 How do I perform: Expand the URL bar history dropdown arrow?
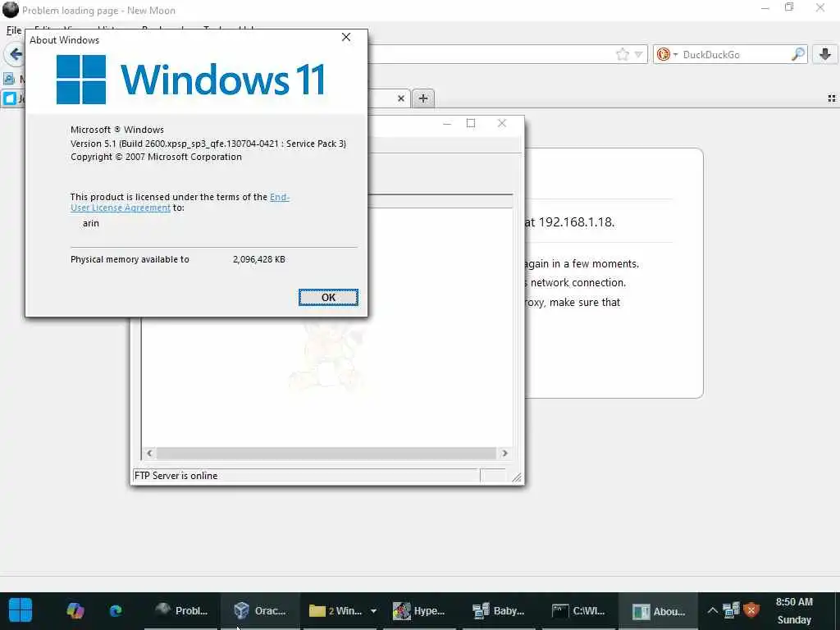click(638, 54)
